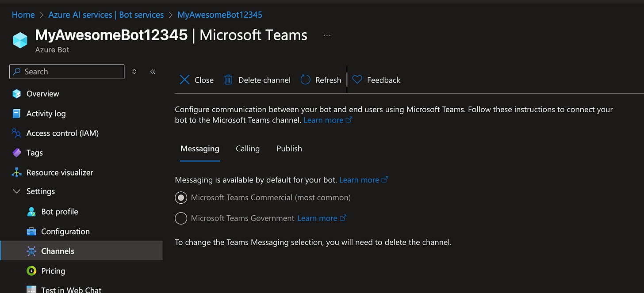Viewport: 644px width, 293px height.
Task: Click the trash can Delete channel icon
Action: pos(228,80)
